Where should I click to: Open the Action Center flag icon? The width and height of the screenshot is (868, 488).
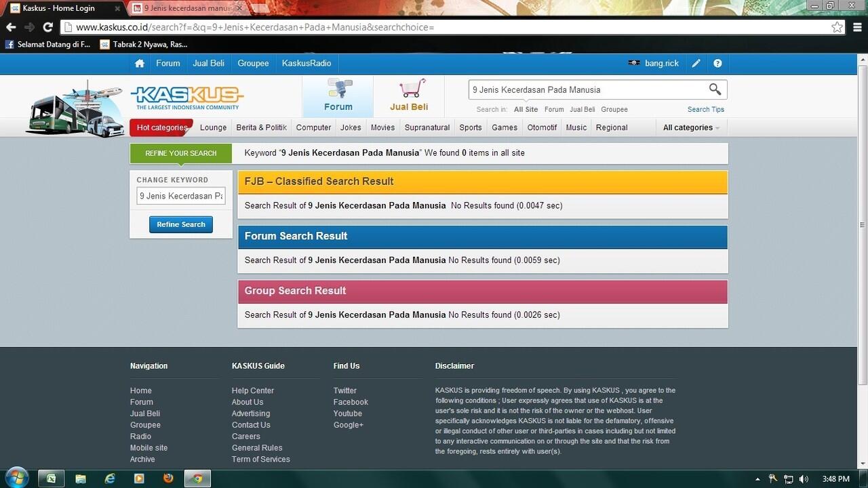point(774,479)
